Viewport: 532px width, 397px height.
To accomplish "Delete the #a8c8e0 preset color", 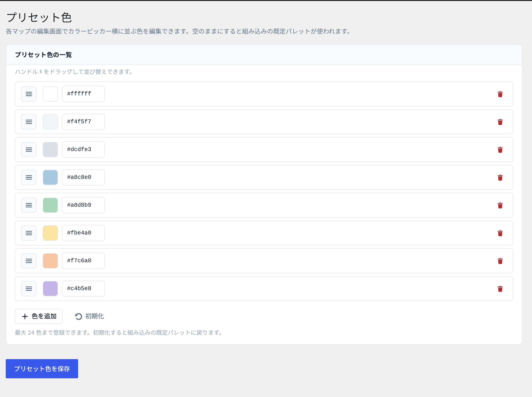I will [500, 177].
